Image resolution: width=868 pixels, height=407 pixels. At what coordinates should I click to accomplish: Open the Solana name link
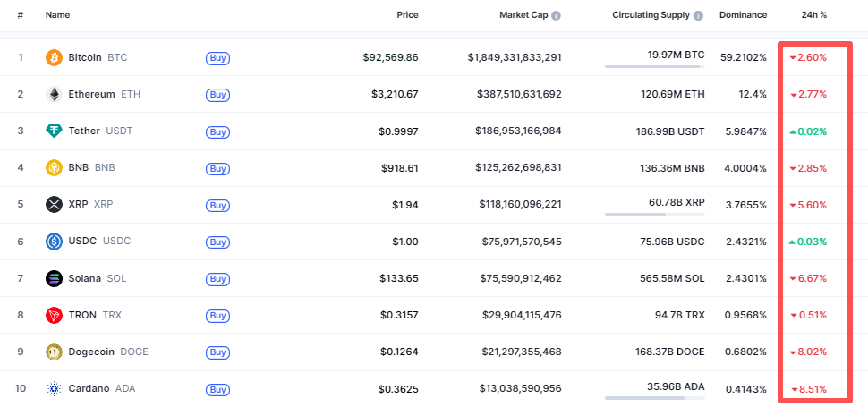(x=86, y=278)
